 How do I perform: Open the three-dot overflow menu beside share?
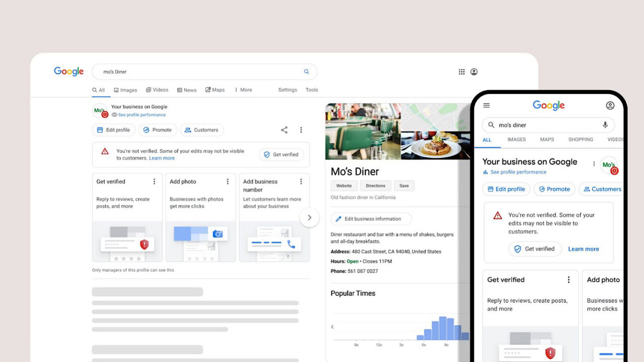[301, 130]
